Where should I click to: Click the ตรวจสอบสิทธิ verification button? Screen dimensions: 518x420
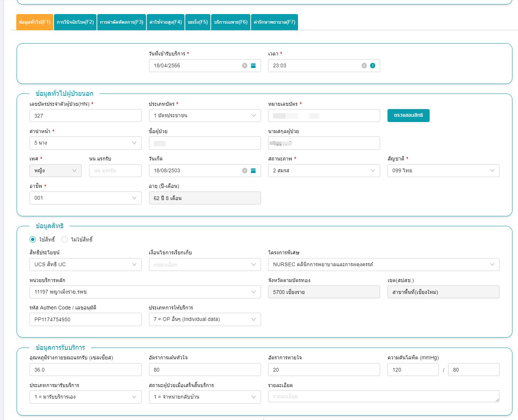[408, 115]
